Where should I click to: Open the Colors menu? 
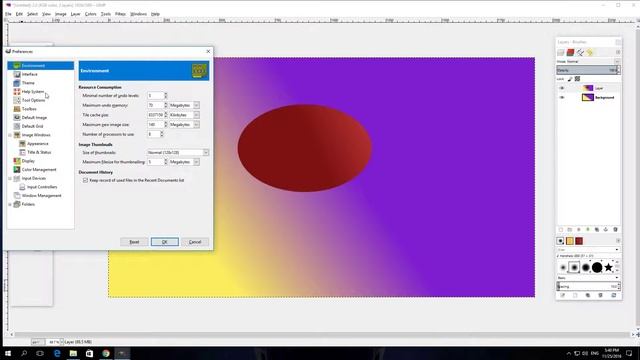[x=91, y=14]
